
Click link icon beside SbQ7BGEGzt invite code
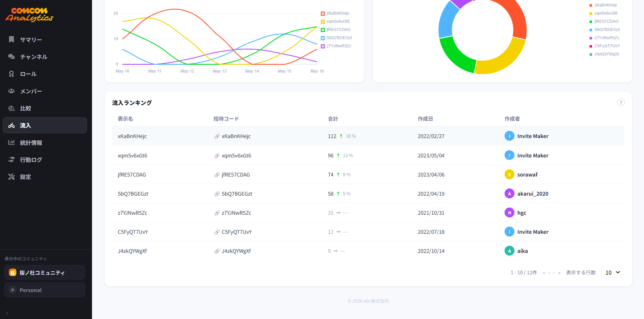[x=217, y=194]
